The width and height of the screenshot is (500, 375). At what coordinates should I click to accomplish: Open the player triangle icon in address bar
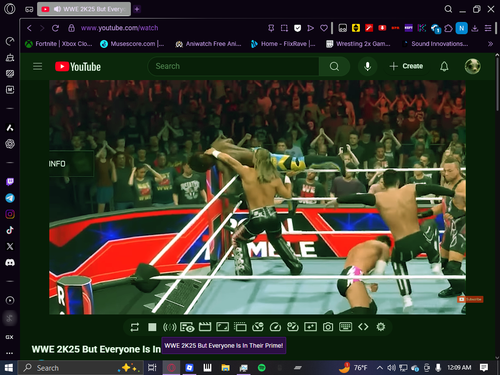coord(310,28)
